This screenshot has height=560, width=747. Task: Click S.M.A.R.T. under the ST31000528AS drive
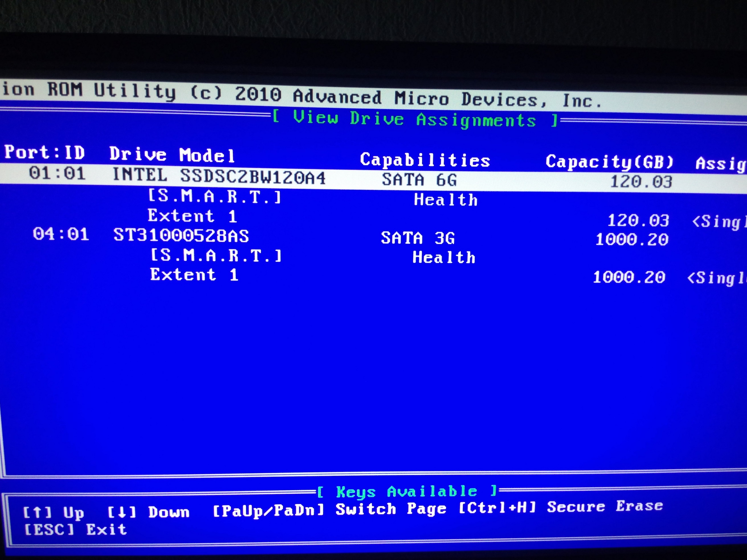pyautogui.click(x=216, y=256)
